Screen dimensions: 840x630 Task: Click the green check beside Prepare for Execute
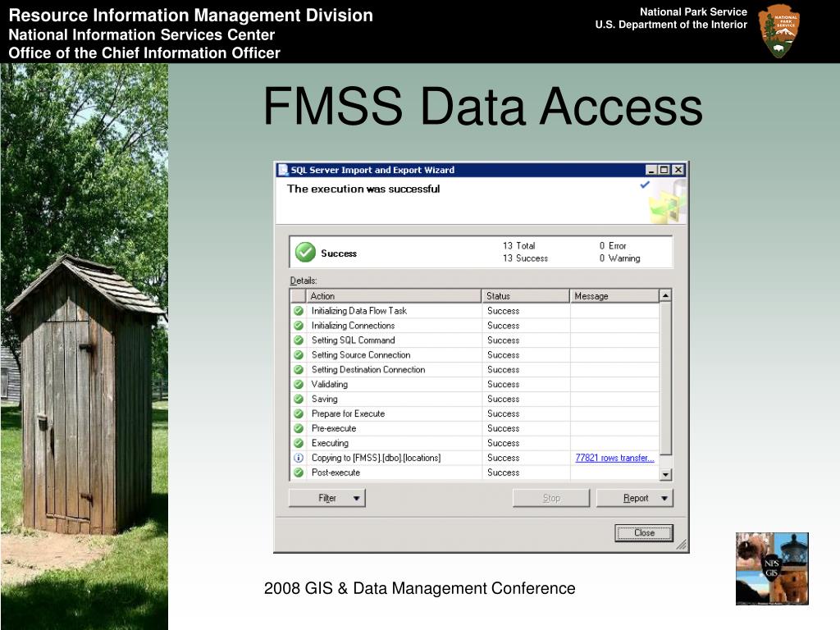tap(299, 413)
